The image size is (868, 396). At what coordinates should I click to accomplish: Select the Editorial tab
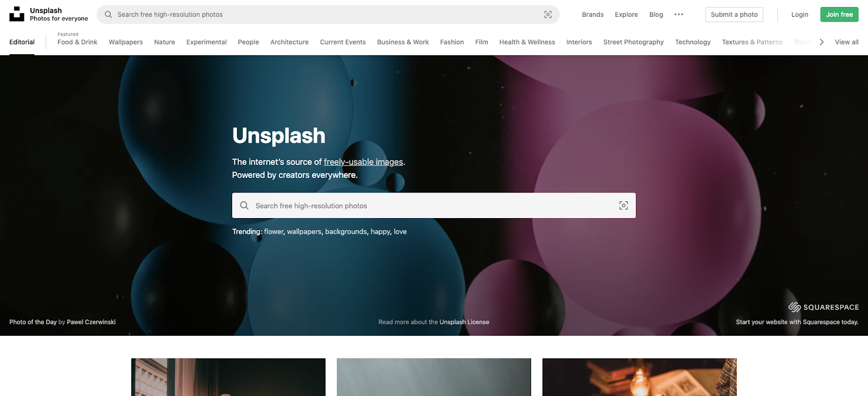pyautogui.click(x=22, y=42)
